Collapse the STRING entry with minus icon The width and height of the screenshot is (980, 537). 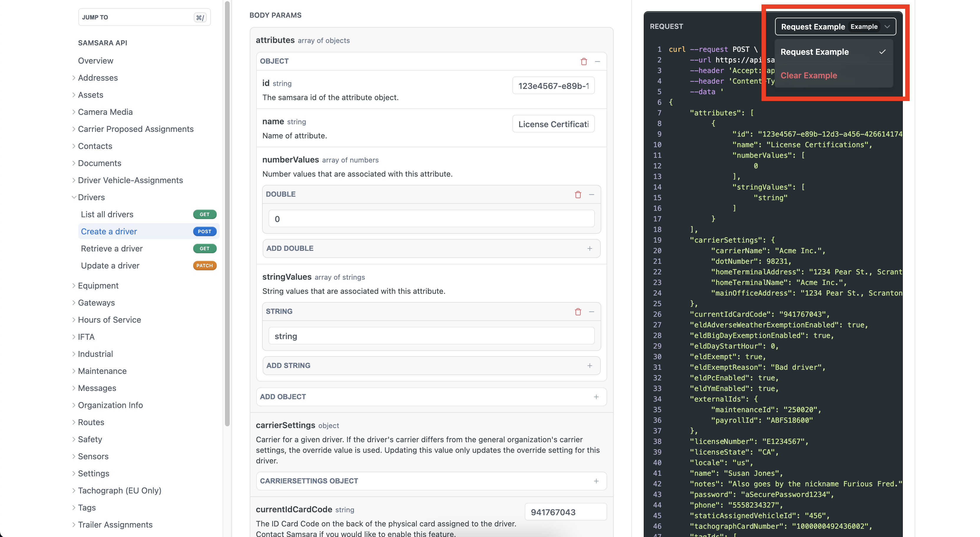(591, 311)
